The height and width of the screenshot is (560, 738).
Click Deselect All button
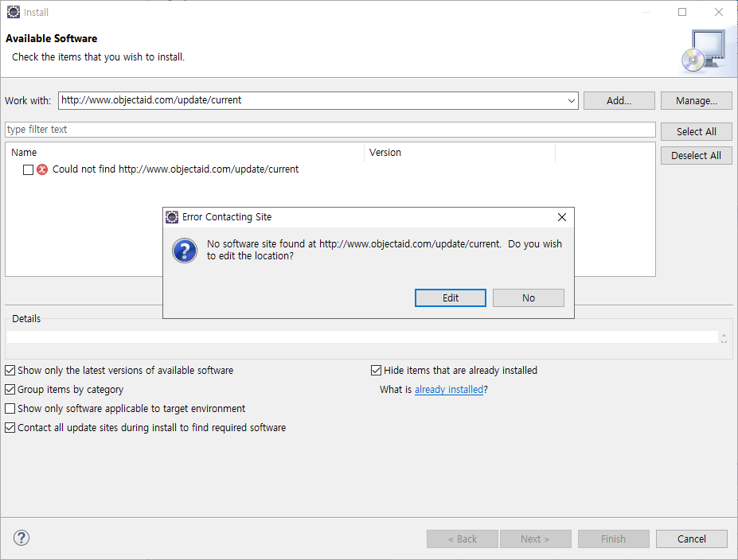(696, 156)
